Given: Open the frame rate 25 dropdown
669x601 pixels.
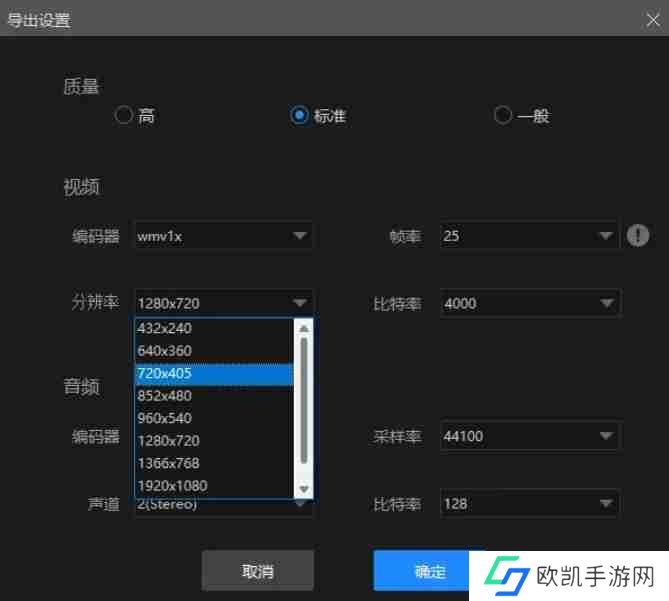Looking at the screenshot, I should coord(529,236).
